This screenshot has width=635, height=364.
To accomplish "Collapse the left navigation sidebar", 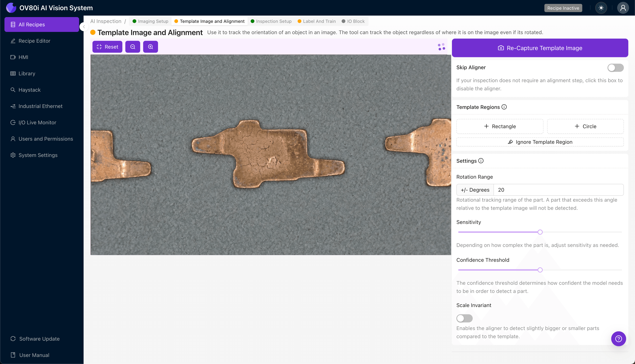I will tap(84, 27).
